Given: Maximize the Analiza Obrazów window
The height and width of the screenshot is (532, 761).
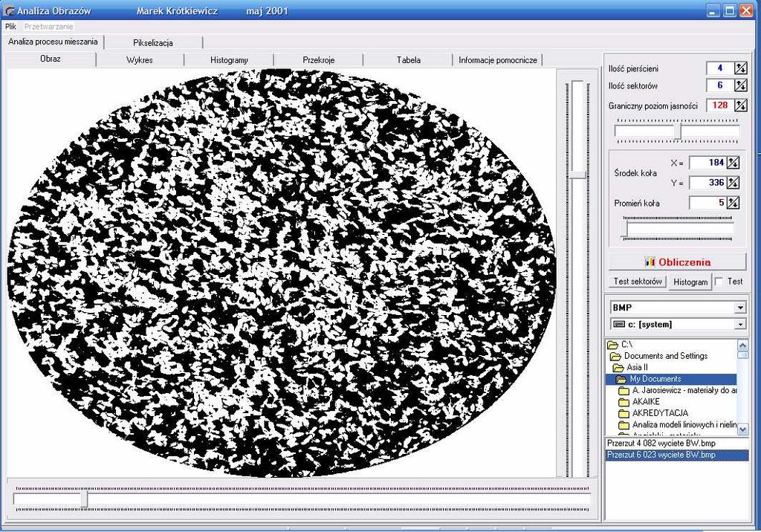Looking at the screenshot, I should pyautogui.click(x=730, y=10).
